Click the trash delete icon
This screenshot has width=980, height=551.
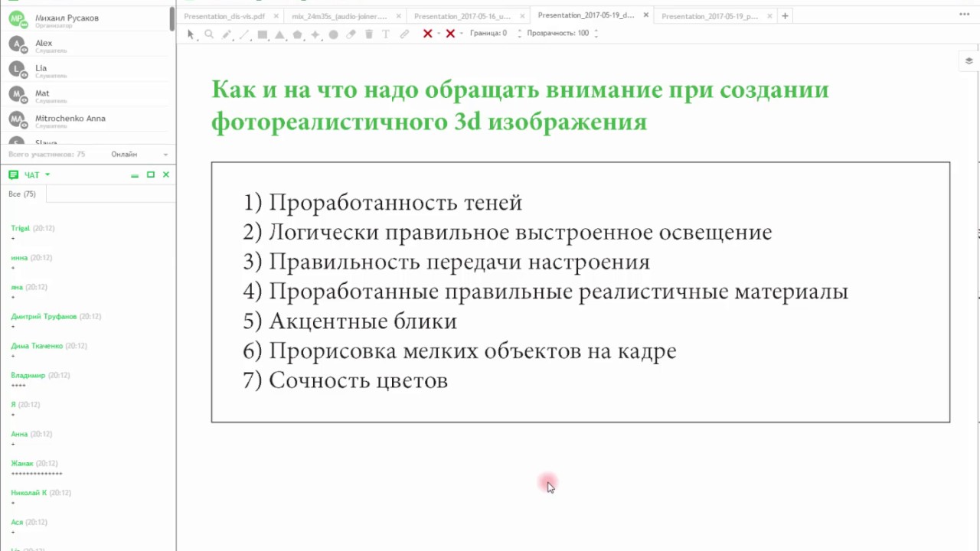(368, 34)
